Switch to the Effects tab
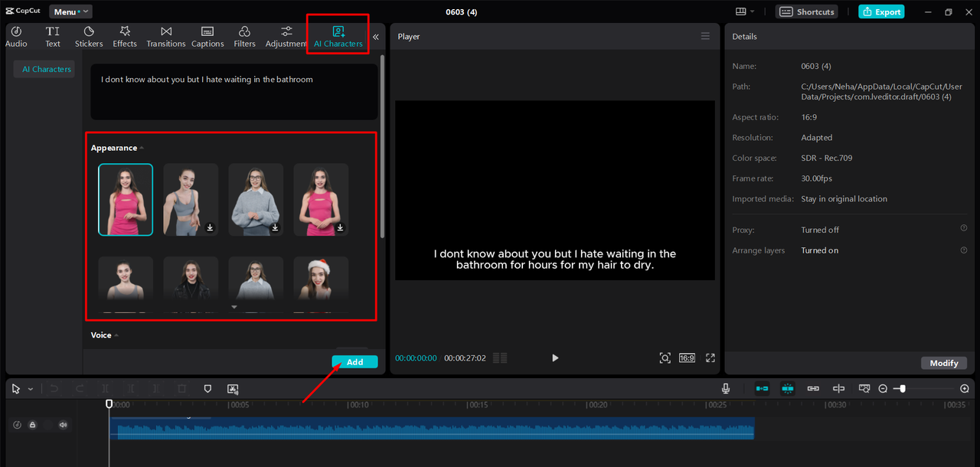Viewport: 980px width, 467px height. (125, 36)
